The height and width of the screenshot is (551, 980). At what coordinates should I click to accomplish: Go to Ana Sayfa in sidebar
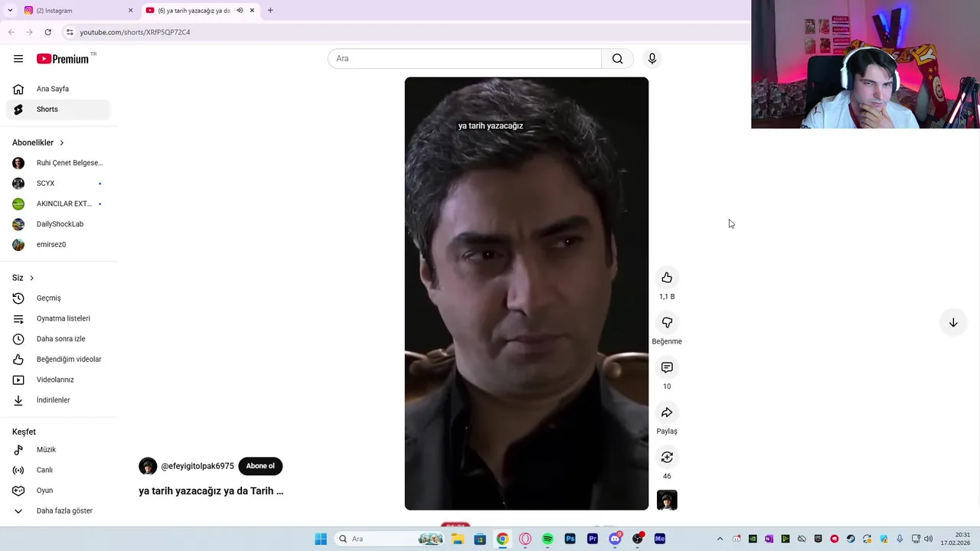58,89
